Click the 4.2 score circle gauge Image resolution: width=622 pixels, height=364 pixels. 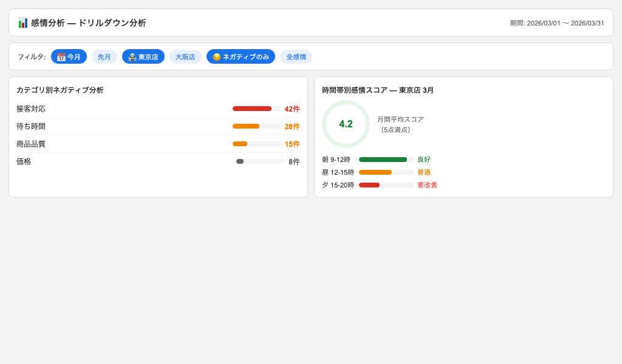[x=346, y=124]
